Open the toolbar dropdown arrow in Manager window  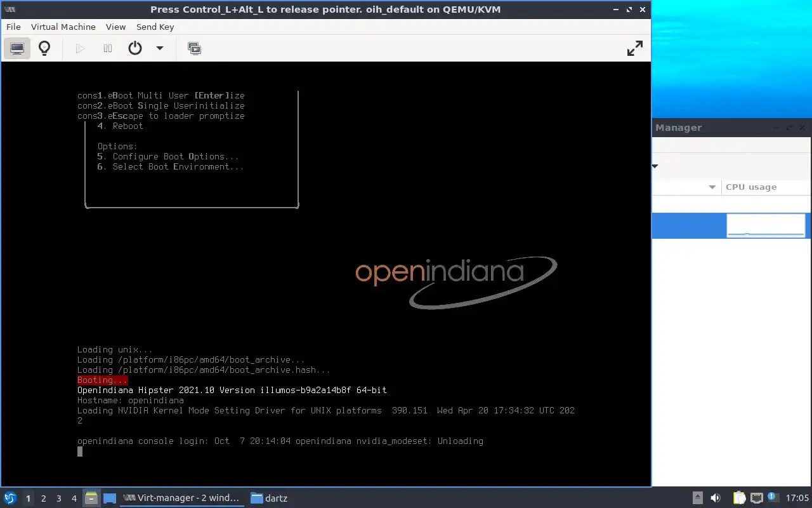pyautogui.click(x=655, y=166)
